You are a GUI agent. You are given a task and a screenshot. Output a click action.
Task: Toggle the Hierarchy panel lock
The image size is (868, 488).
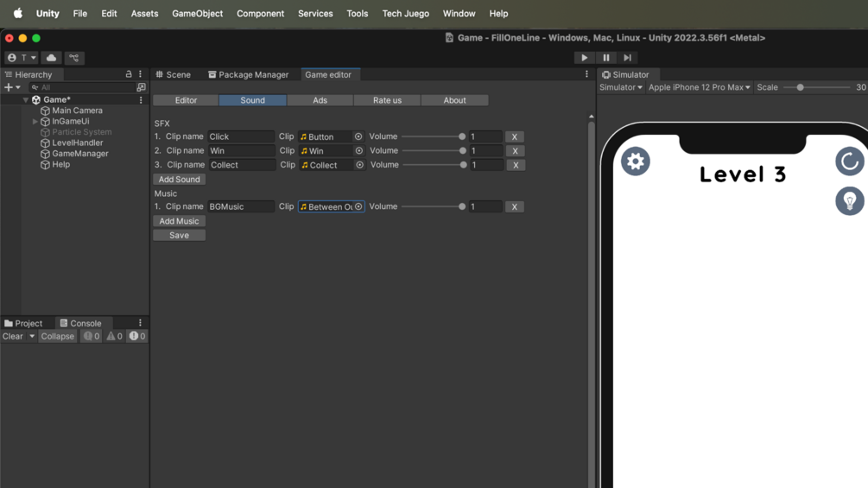click(129, 74)
